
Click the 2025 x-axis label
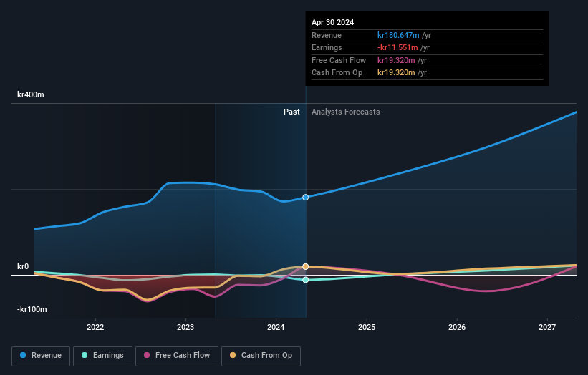click(x=367, y=327)
